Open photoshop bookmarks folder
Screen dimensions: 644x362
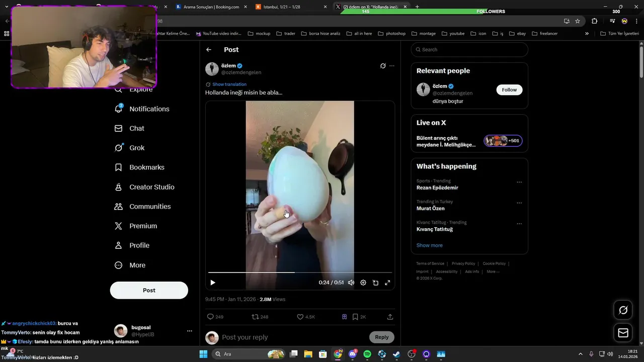(x=391, y=34)
